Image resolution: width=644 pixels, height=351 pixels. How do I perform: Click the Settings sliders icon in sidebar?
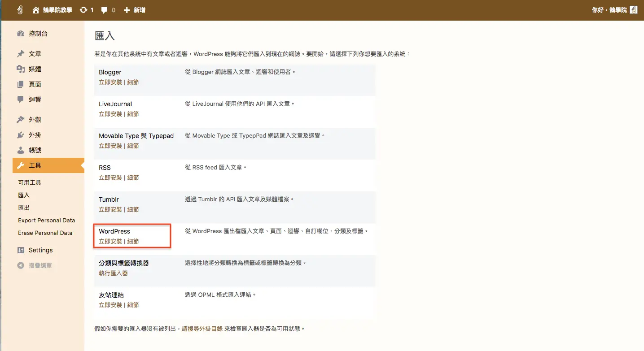[21, 250]
